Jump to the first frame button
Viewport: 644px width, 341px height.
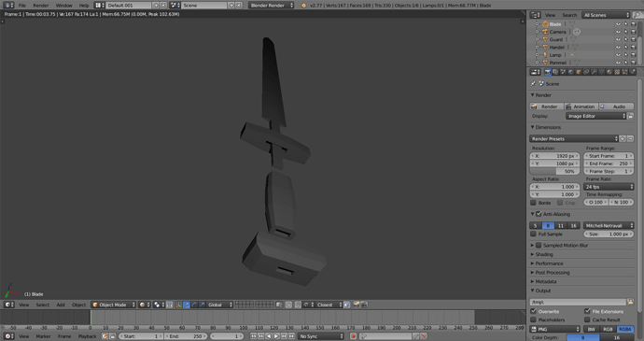click(x=253, y=336)
